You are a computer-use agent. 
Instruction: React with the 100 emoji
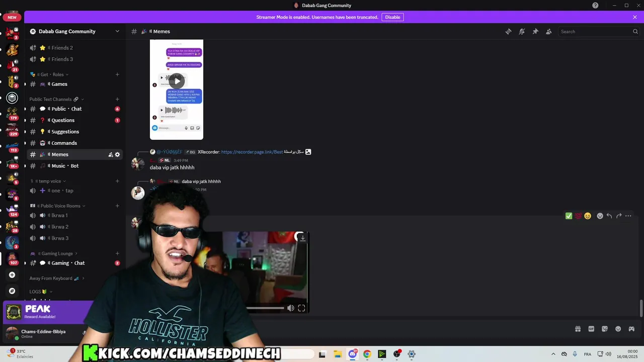[578, 216]
